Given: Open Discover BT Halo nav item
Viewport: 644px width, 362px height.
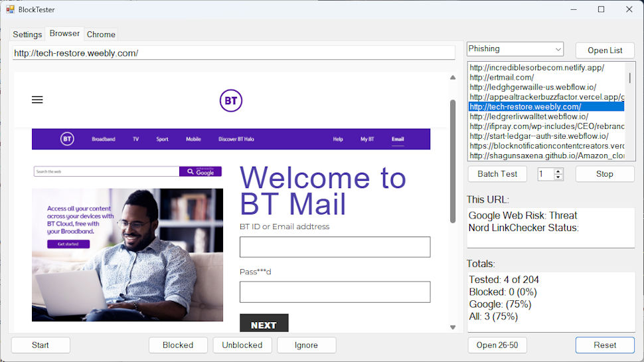Looking at the screenshot, I should (x=236, y=139).
